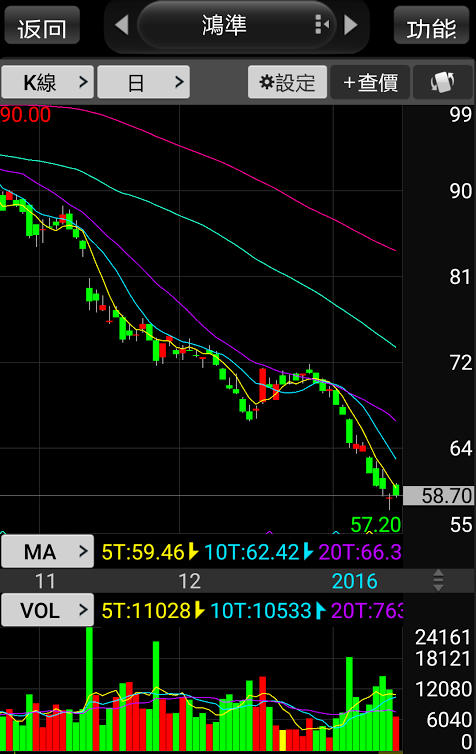476x754 pixels.
Task: Tap the +查價 price lookup button
Action: pos(370,82)
